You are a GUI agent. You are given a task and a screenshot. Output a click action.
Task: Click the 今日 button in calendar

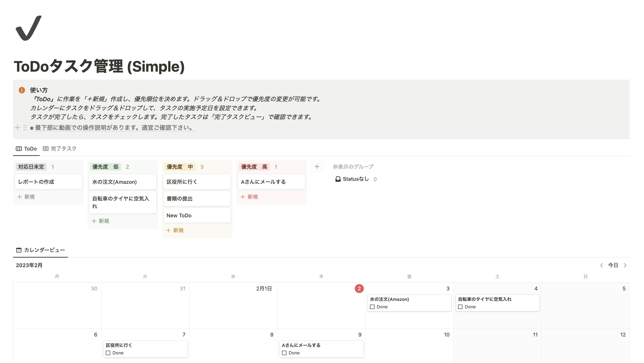pyautogui.click(x=613, y=265)
